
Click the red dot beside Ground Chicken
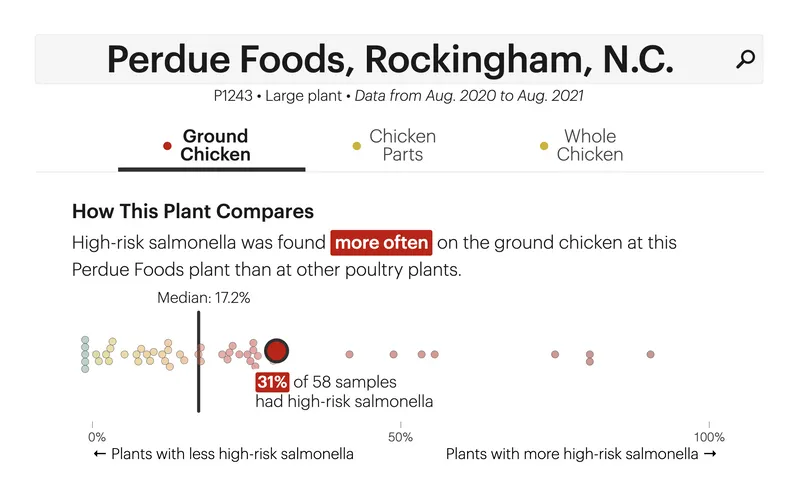coord(167,146)
